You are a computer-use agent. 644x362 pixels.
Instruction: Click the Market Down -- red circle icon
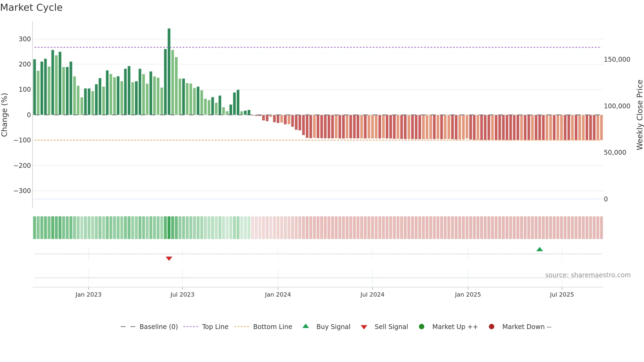pos(492,327)
